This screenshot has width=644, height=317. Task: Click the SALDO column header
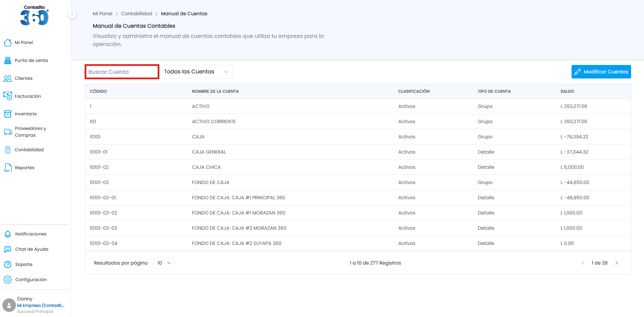pos(567,91)
